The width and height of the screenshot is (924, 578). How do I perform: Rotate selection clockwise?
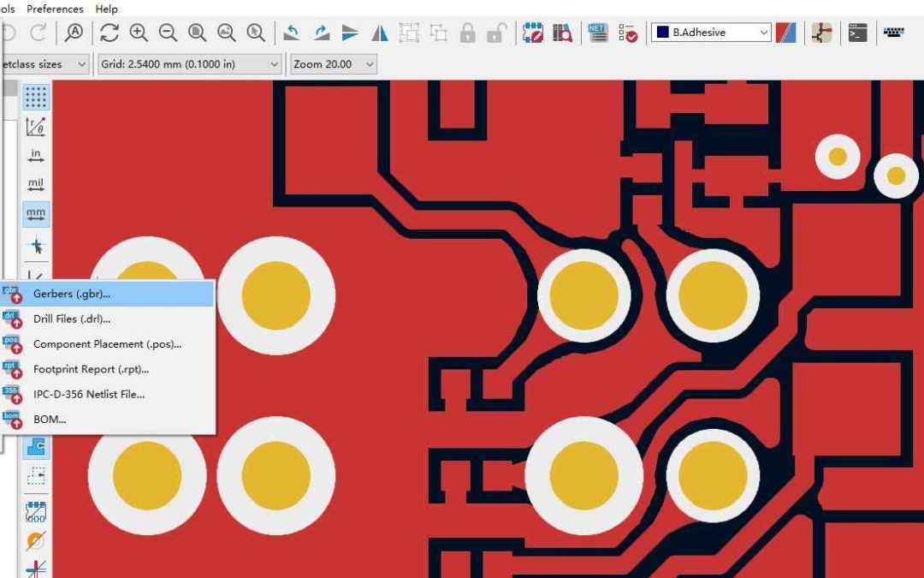[321, 33]
